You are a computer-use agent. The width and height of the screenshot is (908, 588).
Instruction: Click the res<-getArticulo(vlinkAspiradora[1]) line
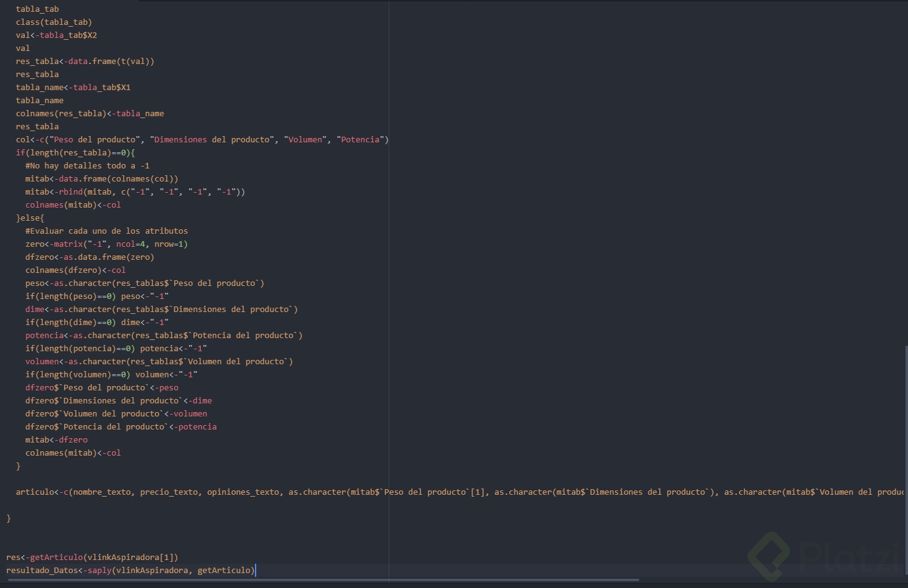coord(92,558)
